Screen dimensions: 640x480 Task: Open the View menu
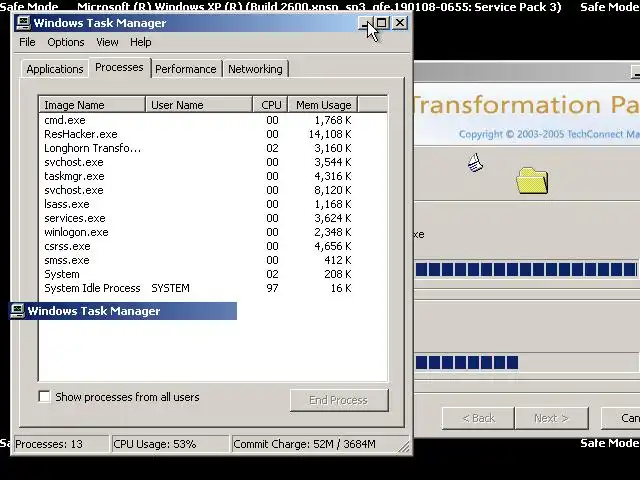point(107,42)
